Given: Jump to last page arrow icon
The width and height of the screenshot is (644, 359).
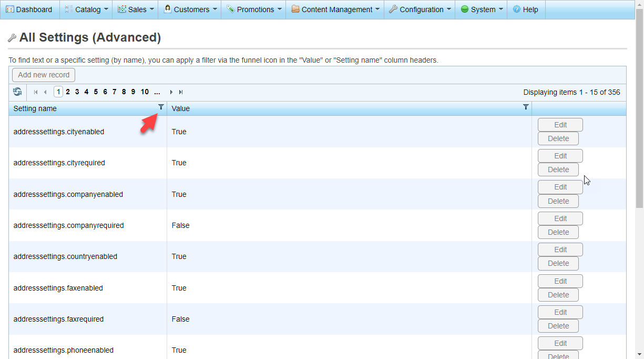Looking at the screenshot, I should [181, 92].
